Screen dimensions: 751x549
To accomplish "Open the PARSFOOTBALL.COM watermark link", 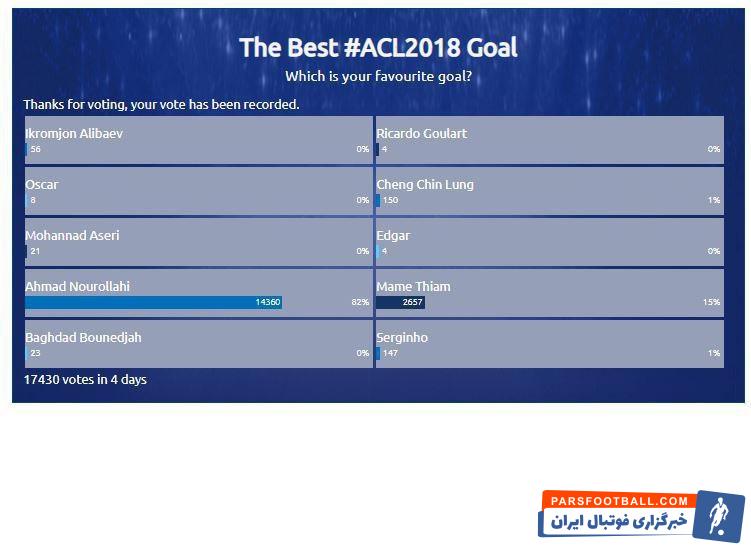I will pyautogui.click(x=619, y=501).
